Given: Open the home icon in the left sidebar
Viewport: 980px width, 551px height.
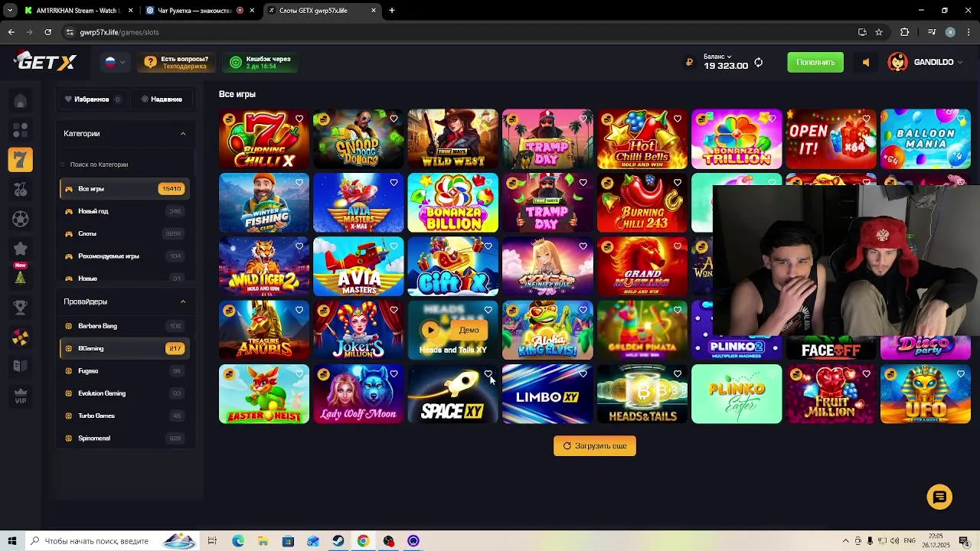Looking at the screenshot, I should pos(21,101).
